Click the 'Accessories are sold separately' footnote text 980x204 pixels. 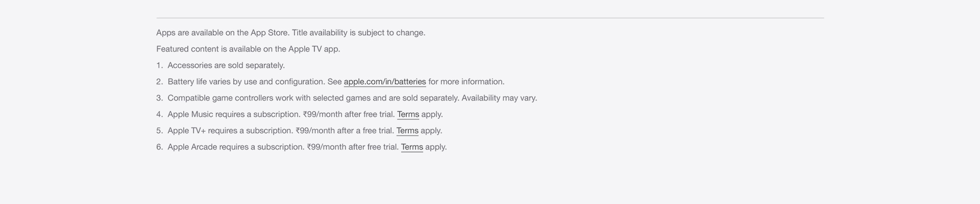(226, 65)
